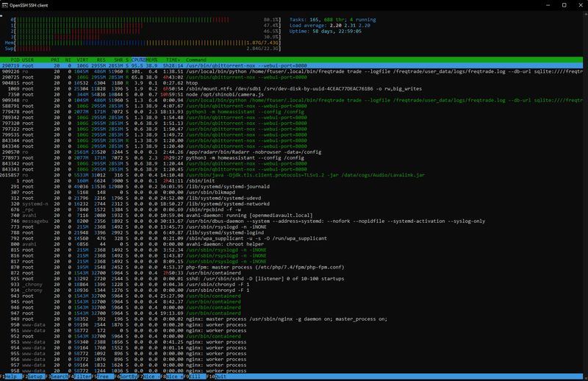Image resolution: width=588 pixels, height=381 pixels.
Task: Select the php-fpm master process row
Action: point(291,267)
